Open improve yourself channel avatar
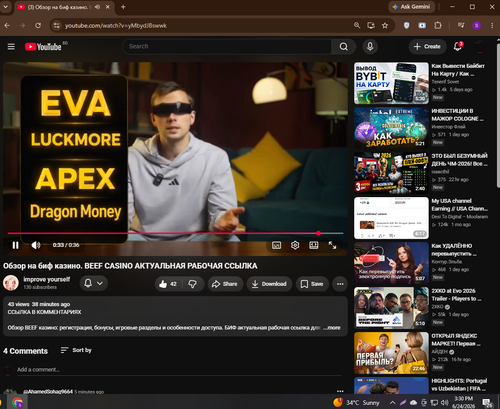The width and height of the screenshot is (500, 409). click(11, 283)
